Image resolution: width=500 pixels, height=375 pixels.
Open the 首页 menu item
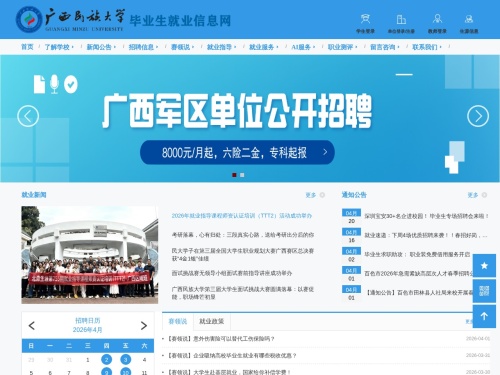pos(27,47)
